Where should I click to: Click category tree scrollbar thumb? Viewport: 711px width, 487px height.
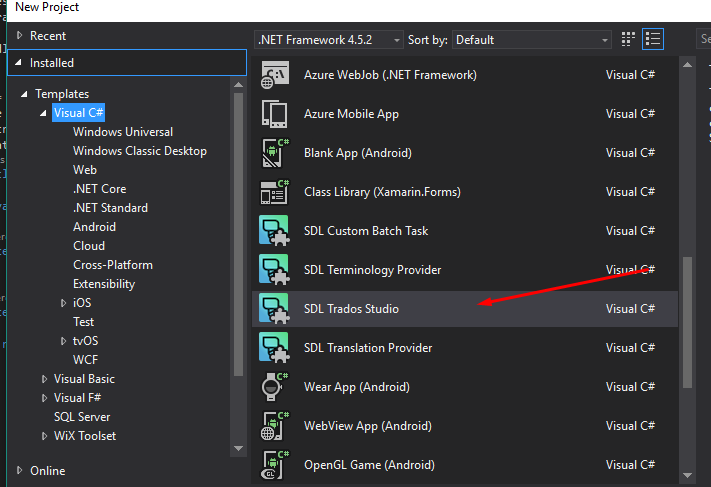[239, 234]
